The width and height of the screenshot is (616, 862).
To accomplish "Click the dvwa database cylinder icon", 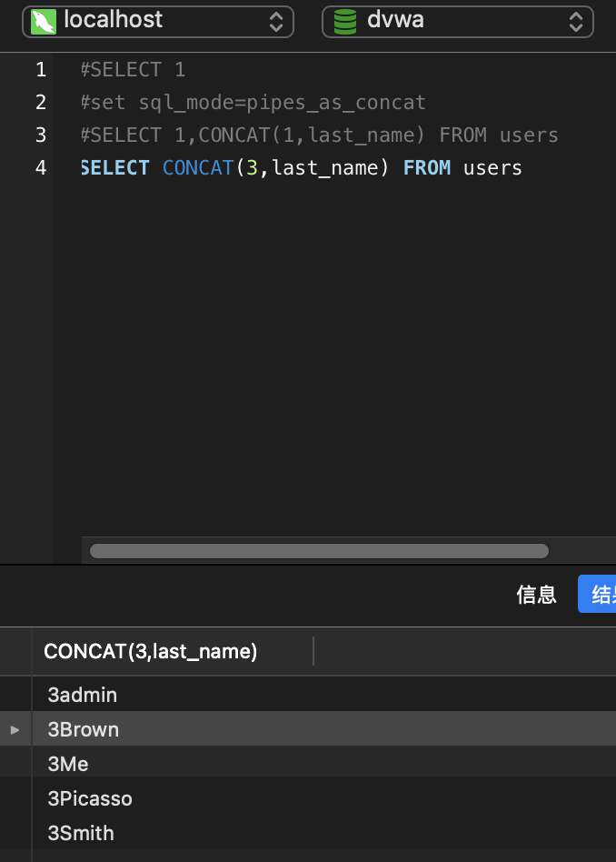I will [346, 22].
